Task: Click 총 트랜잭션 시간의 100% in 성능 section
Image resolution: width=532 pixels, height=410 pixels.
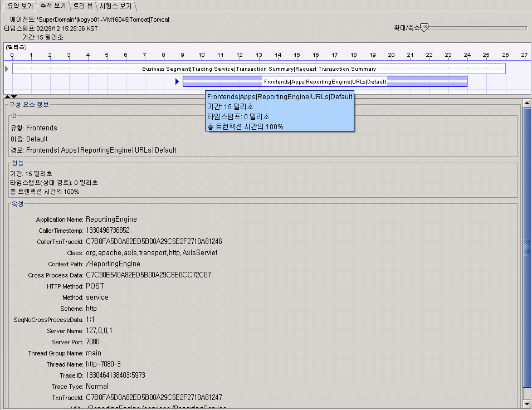Action: point(45,192)
